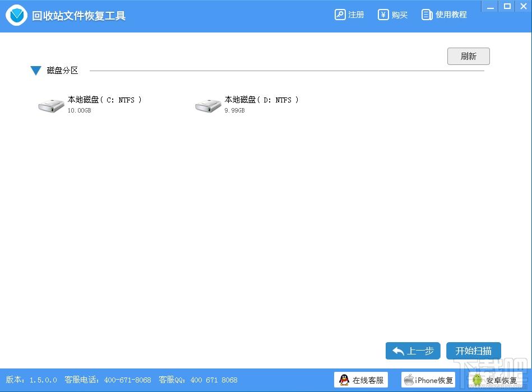Click 客服电话 400-671-8068 text
Viewport: 532px width, 392px height.
108,380
